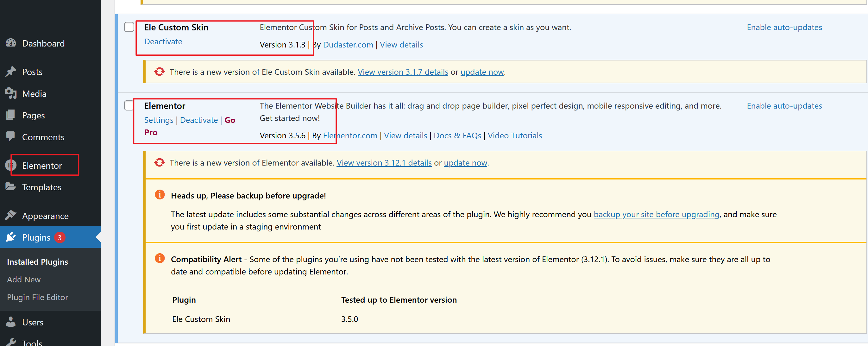Click the Media library icon

(11, 93)
